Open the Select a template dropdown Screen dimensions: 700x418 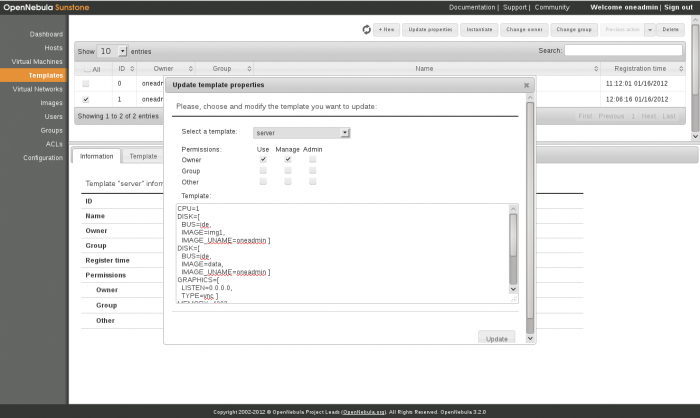pos(301,133)
